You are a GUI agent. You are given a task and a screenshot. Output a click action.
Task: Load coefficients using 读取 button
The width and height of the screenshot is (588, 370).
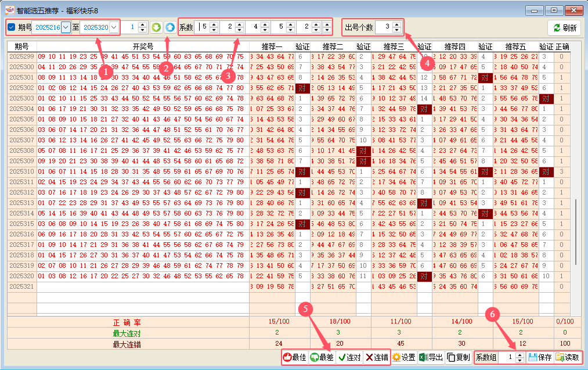pyautogui.click(x=567, y=358)
